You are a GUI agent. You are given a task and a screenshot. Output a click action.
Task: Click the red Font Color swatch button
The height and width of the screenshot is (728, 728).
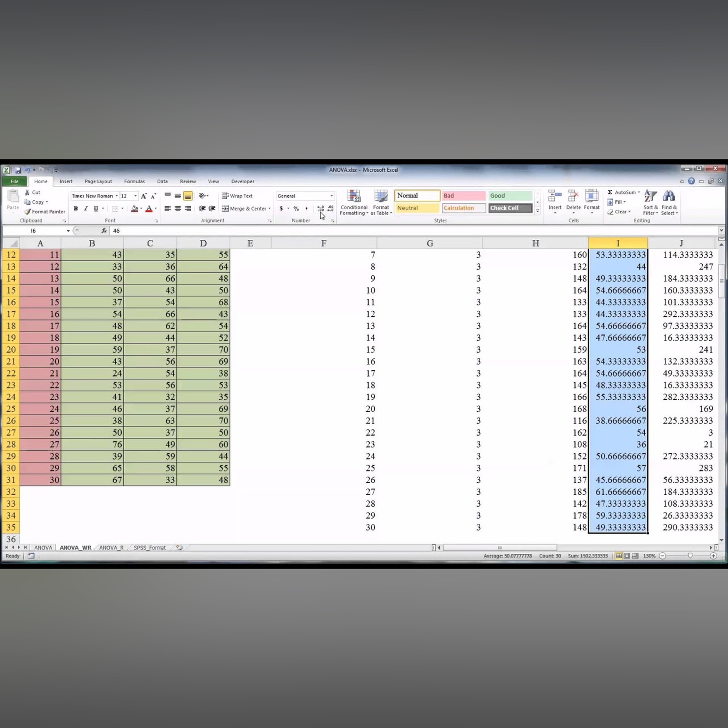[x=149, y=208]
